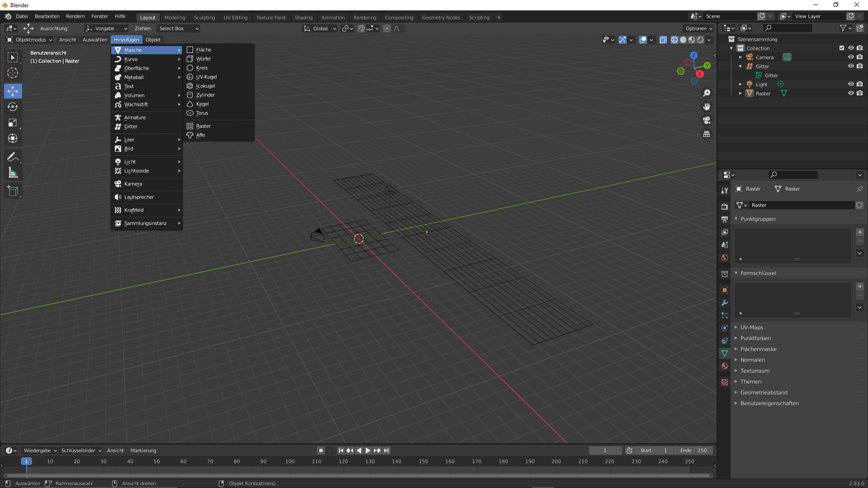Hide the Light object in outliner
The width and height of the screenshot is (868, 488).
(x=850, y=84)
